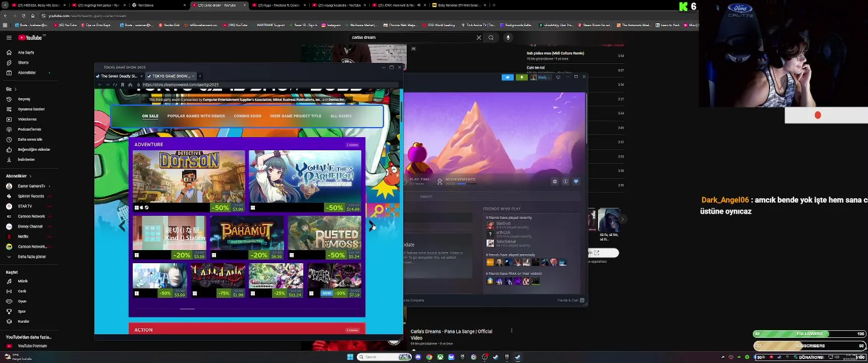This screenshot has height=363, width=868.
Task: Open Xbox app from the taskbar
Action: (x=440, y=357)
